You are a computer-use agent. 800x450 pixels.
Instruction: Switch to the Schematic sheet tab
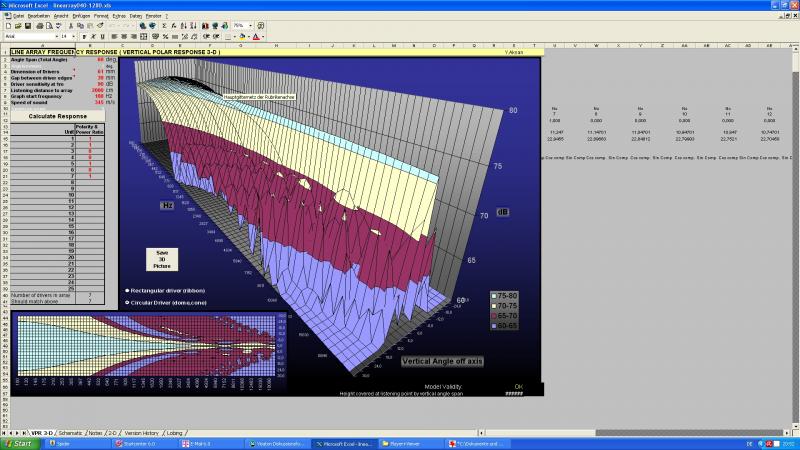click(71, 432)
